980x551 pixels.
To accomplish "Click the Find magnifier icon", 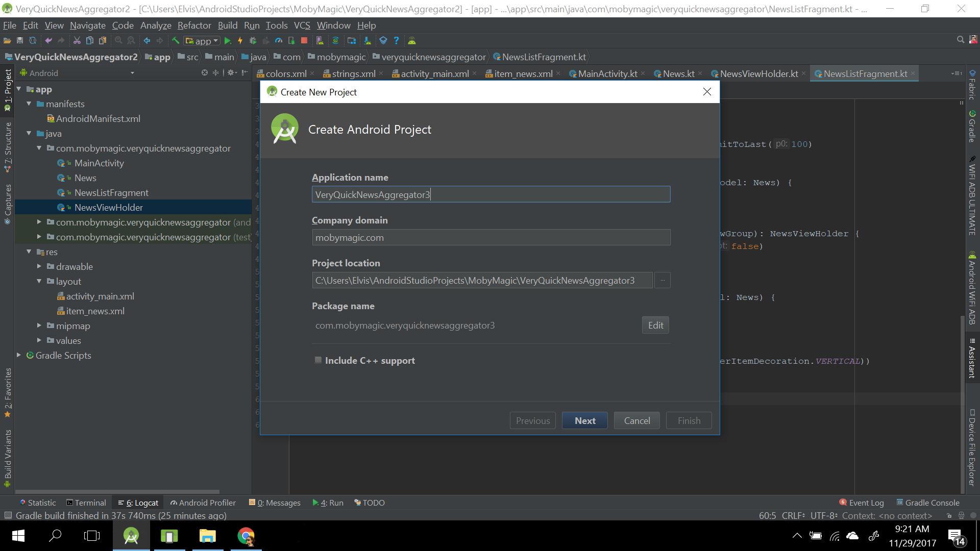I will 118,40.
